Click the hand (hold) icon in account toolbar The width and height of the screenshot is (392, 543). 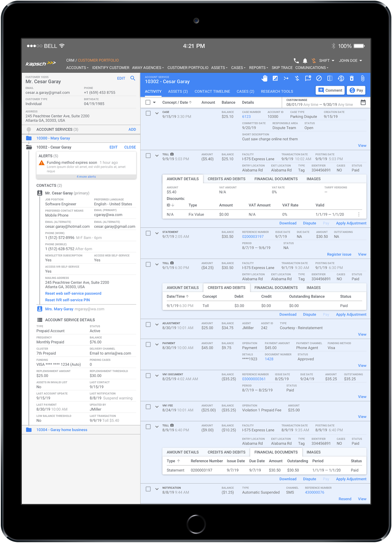pyautogui.click(x=264, y=78)
